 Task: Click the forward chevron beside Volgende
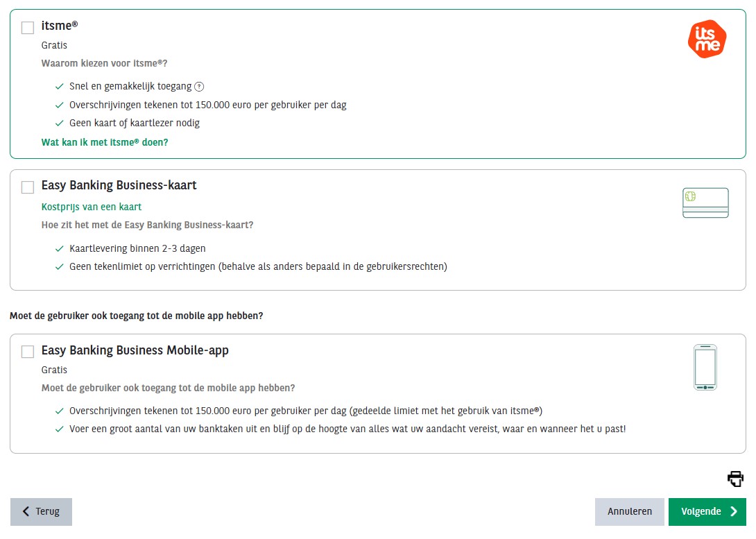point(734,511)
